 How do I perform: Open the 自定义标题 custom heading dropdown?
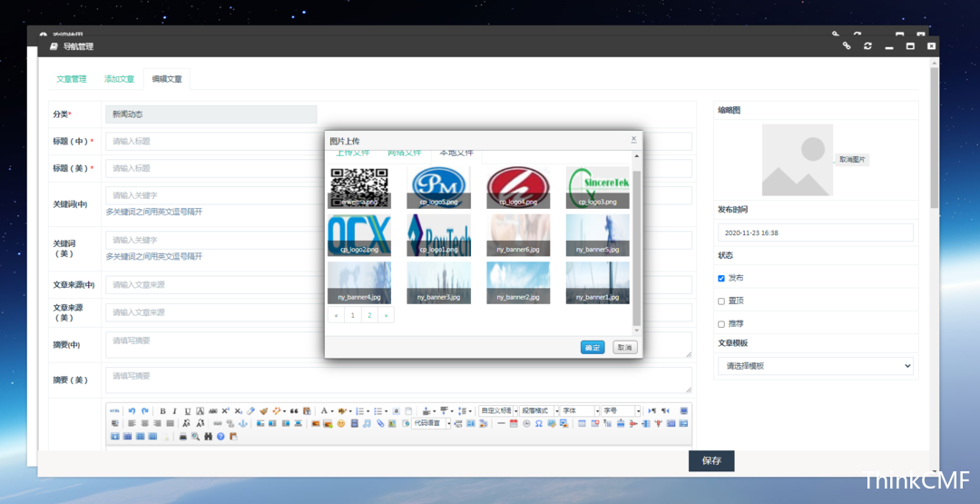pos(497,410)
